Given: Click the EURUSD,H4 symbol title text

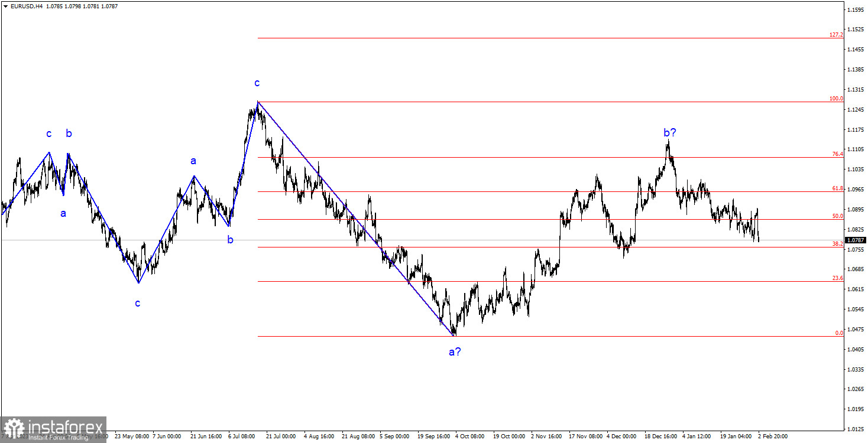Looking at the screenshot, I should (x=27, y=6).
